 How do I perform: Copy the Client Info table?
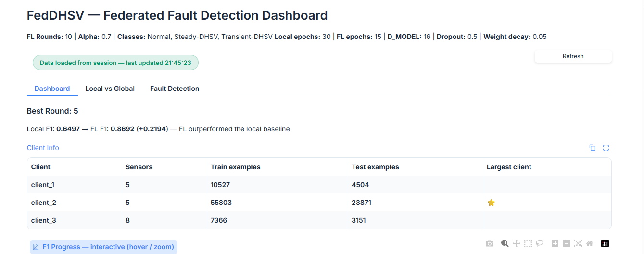tap(593, 148)
